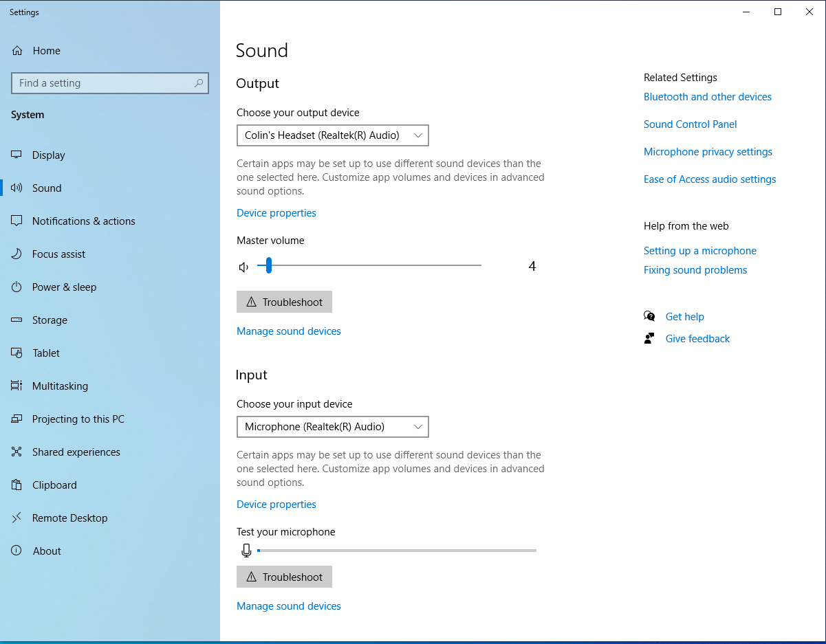Screen dimensions: 826x644
Task: Click the Get help link
Action: [685, 317]
